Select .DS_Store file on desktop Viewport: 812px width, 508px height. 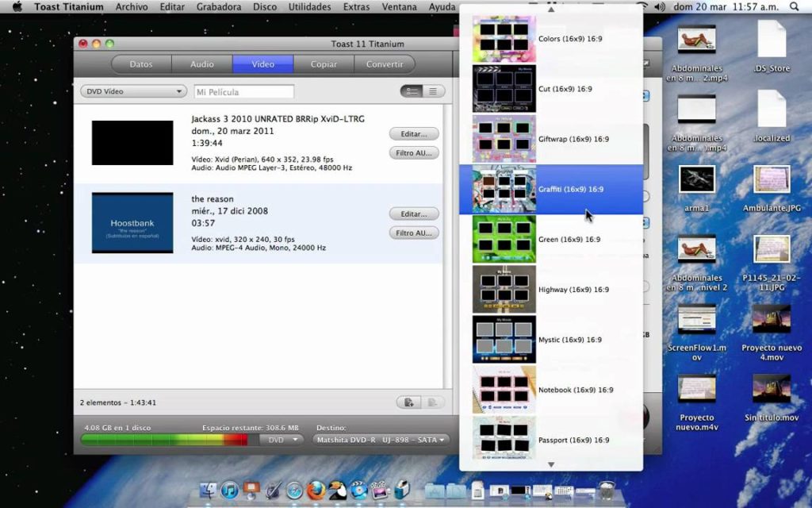772,47
